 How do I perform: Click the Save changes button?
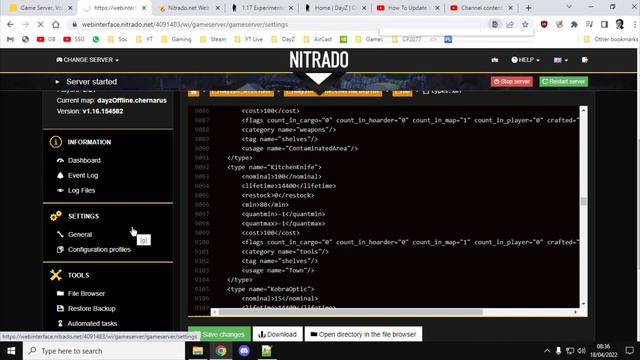(219, 334)
